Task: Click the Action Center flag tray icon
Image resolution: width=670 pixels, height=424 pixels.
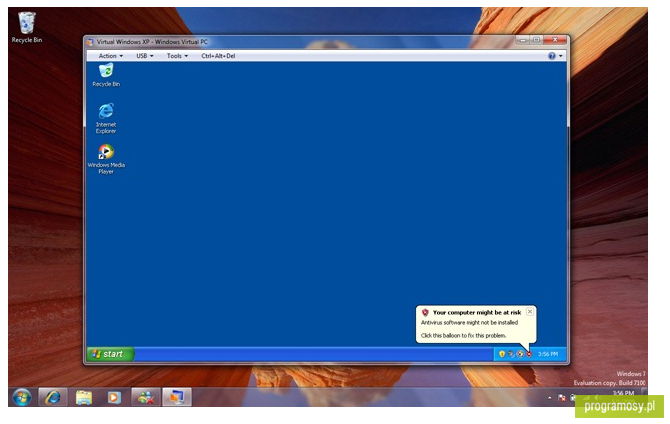Action: [x=561, y=398]
